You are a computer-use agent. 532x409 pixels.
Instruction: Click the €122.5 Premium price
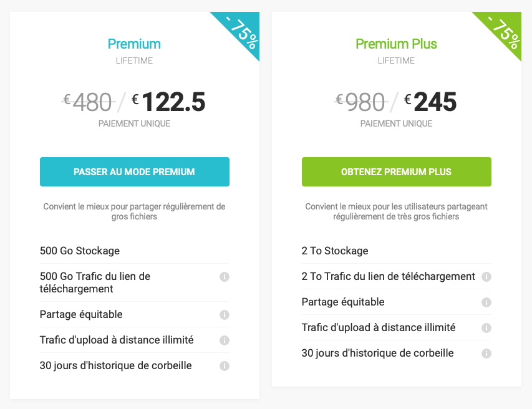[168, 102]
